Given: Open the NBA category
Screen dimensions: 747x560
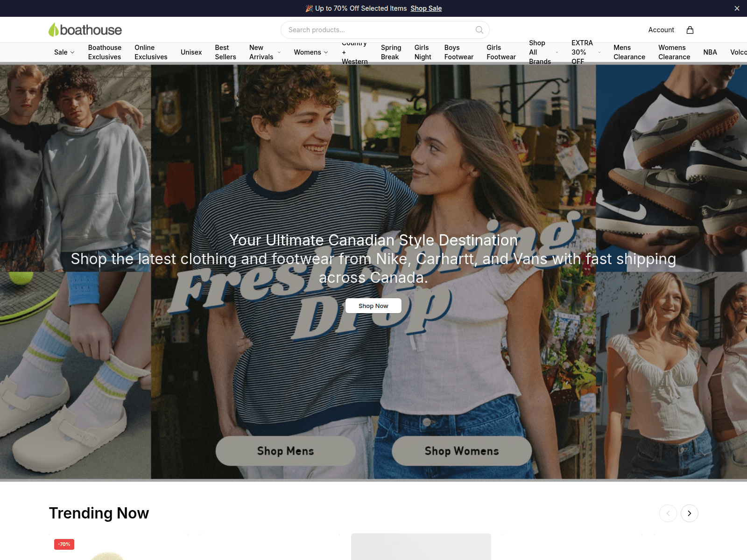Looking at the screenshot, I should (x=710, y=52).
